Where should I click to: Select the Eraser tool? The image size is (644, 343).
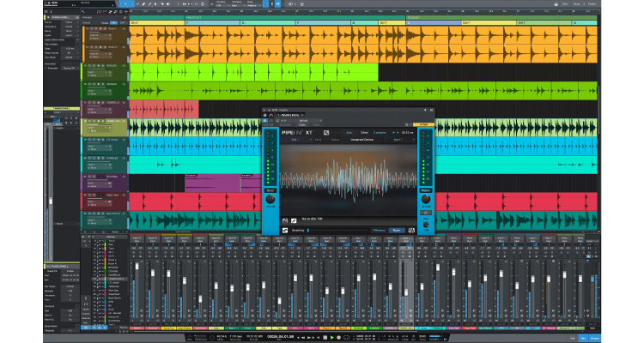pos(143,3)
